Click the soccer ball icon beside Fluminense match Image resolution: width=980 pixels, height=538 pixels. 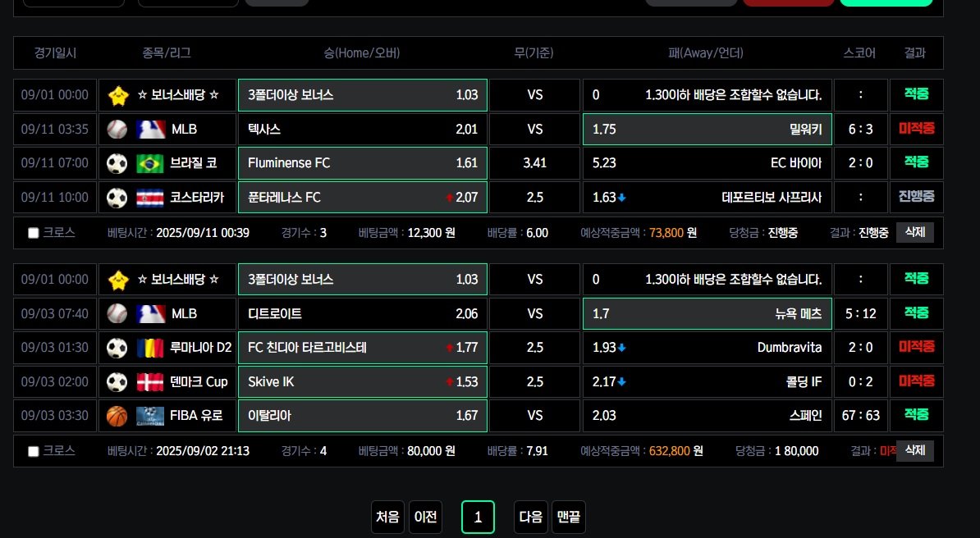pyautogui.click(x=117, y=163)
